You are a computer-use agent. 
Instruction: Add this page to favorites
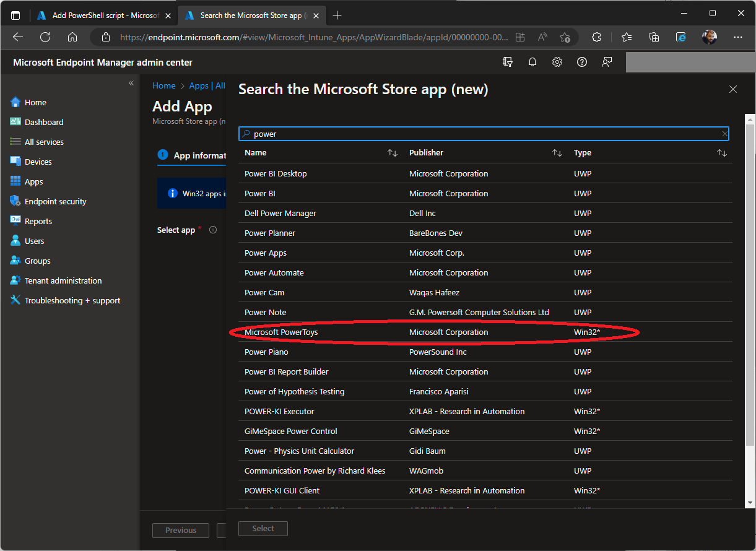pos(565,37)
